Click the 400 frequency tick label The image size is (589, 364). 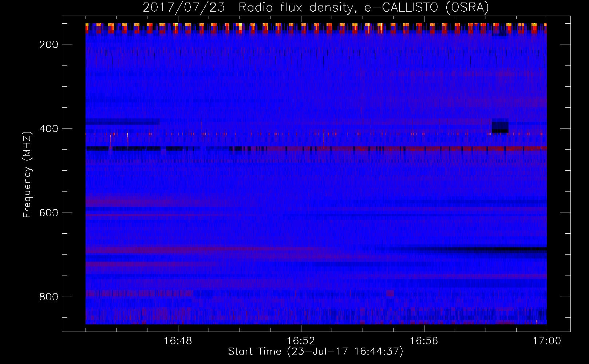pos(49,129)
